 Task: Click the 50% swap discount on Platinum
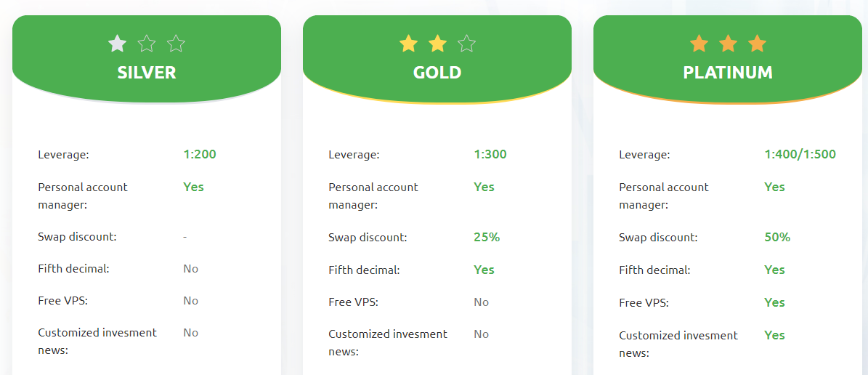778,237
